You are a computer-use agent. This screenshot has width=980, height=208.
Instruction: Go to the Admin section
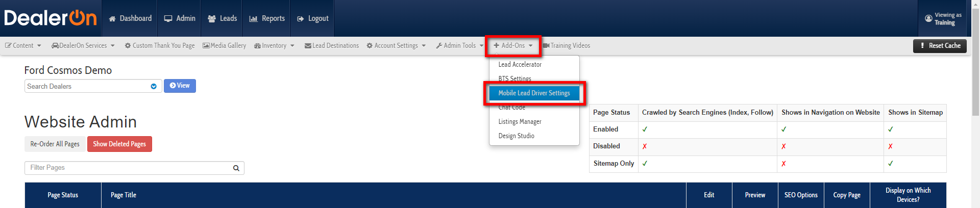pyautogui.click(x=180, y=18)
